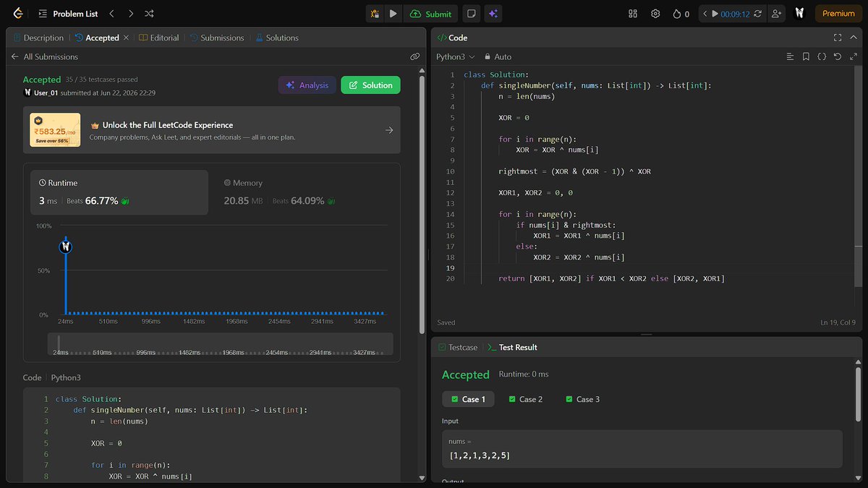Open the Description tab
The width and height of the screenshot is (868, 488).
[38, 38]
